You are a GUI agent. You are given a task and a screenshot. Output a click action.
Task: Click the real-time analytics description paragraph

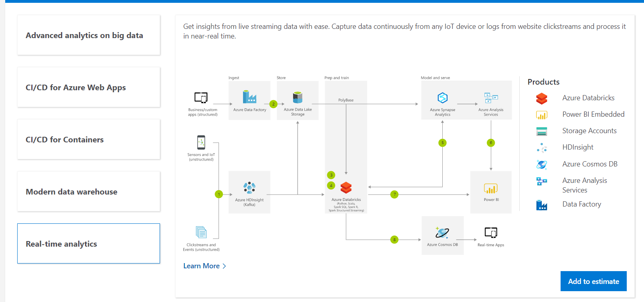[405, 31]
